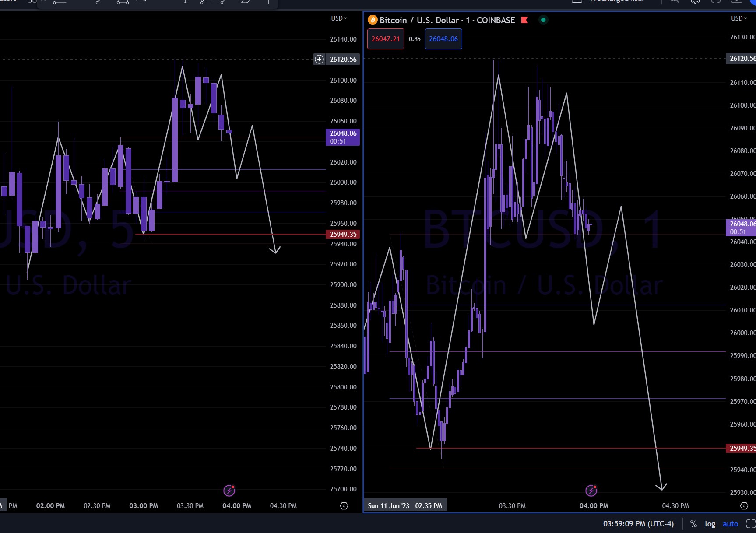Viewport: 756px width, 533px height.
Task: Click 02:30 PM on the left time axis
Action: 97,506
